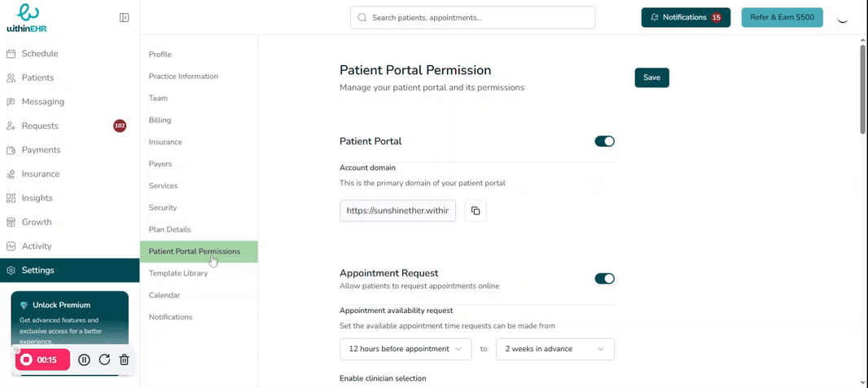The image size is (868, 388).
Task: Click the Refer & Earn $500 button
Action: click(x=782, y=17)
